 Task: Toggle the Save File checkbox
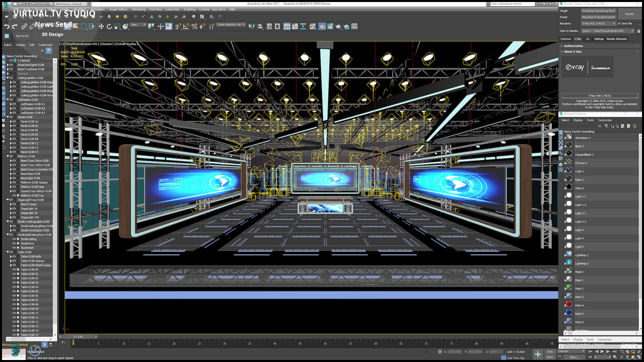[x=619, y=23]
